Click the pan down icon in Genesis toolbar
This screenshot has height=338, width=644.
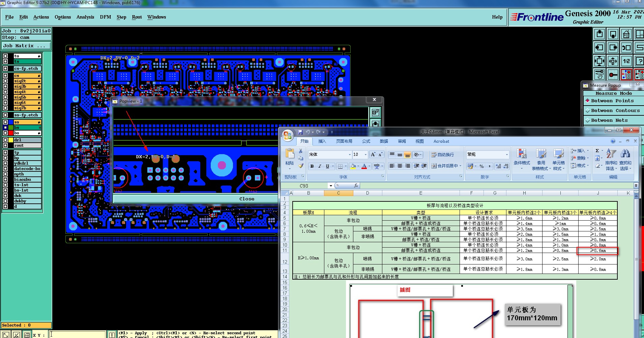(x=613, y=34)
